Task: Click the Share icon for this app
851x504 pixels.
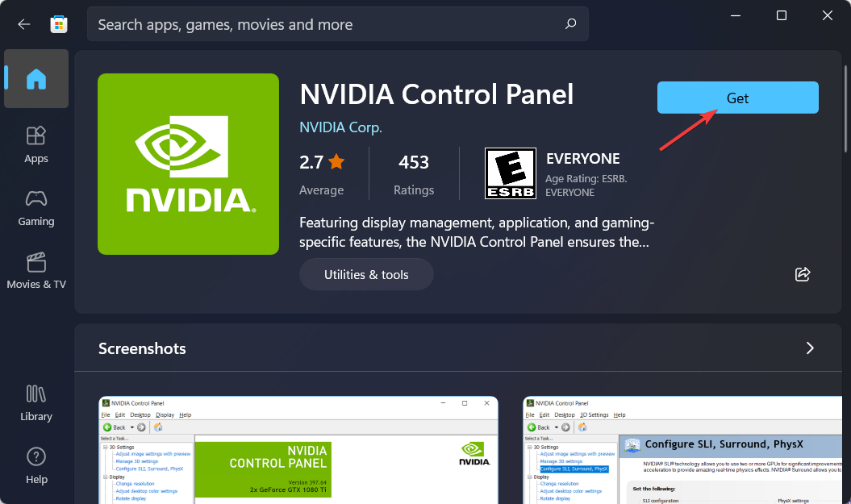Action: click(x=803, y=274)
